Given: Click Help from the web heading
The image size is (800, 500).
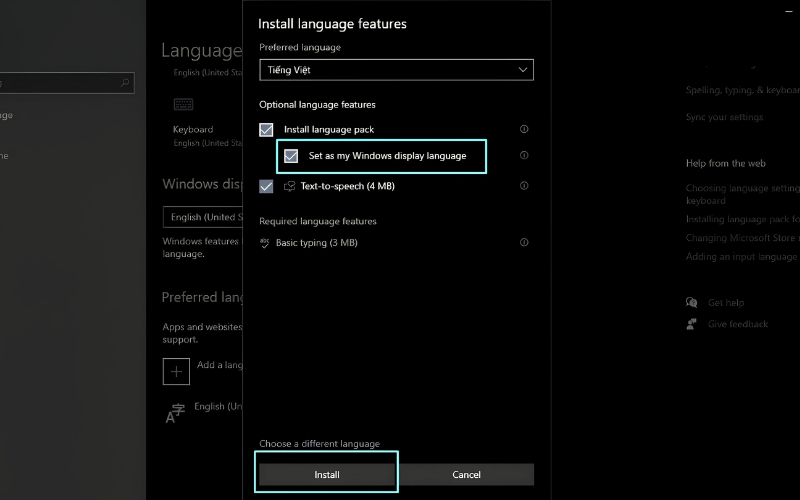Looking at the screenshot, I should (726, 163).
